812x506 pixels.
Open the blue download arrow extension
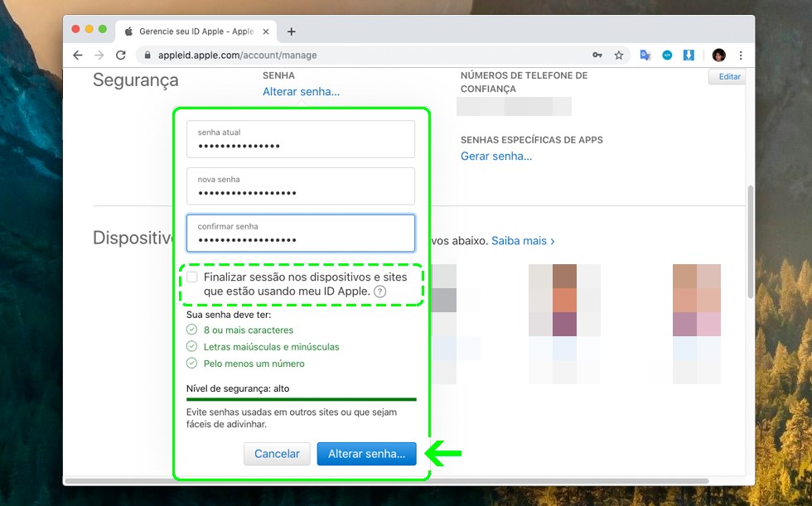coord(689,55)
